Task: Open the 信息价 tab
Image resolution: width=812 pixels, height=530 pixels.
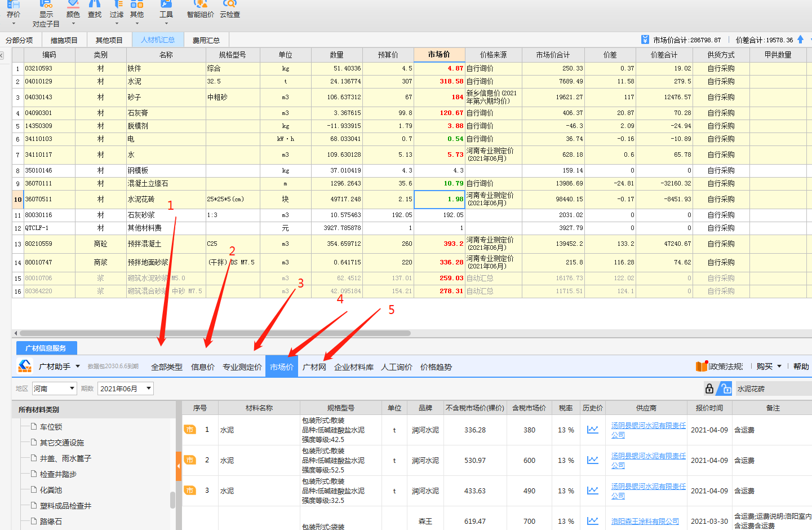Action: [203, 366]
